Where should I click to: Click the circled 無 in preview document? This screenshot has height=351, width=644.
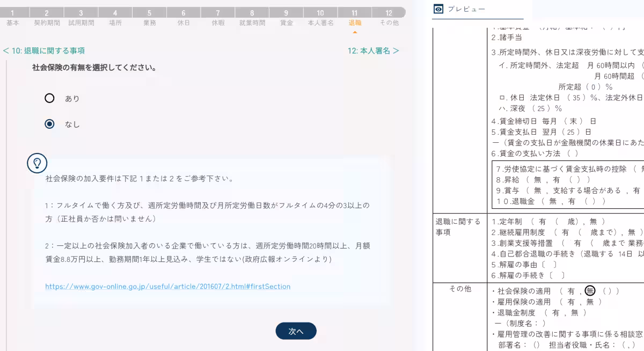tap(590, 291)
